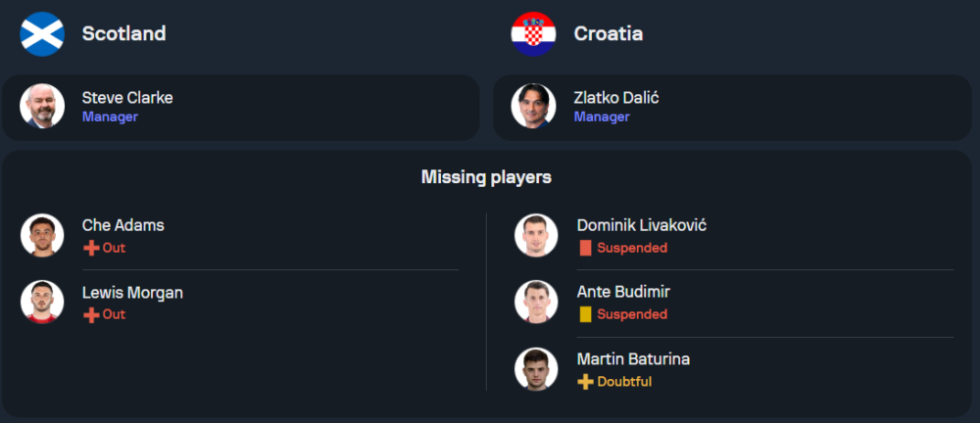The width and height of the screenshot is (980, 423).
Task: Click Ante Budimir's player photo
Action: click(536, 302)
